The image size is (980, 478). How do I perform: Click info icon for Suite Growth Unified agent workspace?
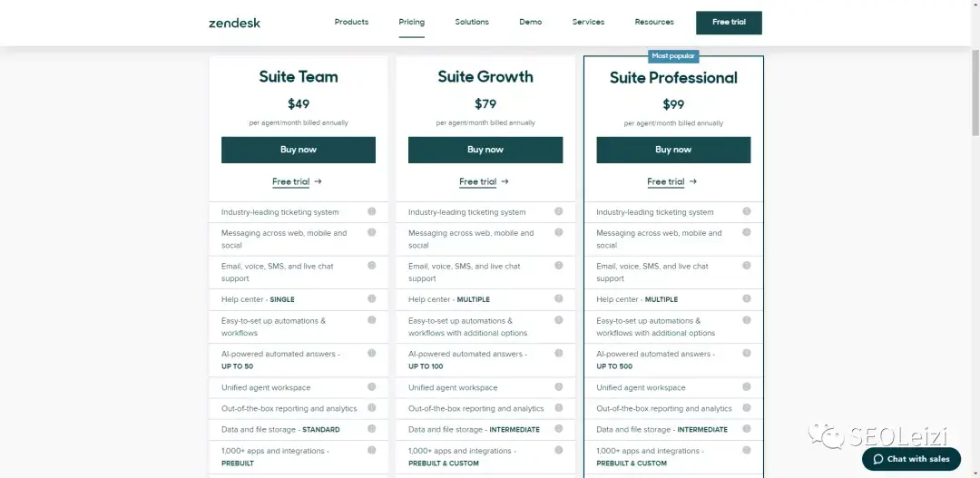tap(559, 386)
